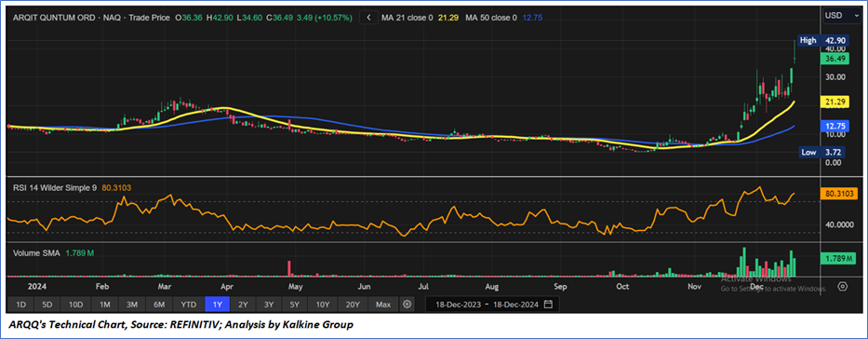868x339 pixels.
Task: Select the Max range
Action: click(383, 305)
